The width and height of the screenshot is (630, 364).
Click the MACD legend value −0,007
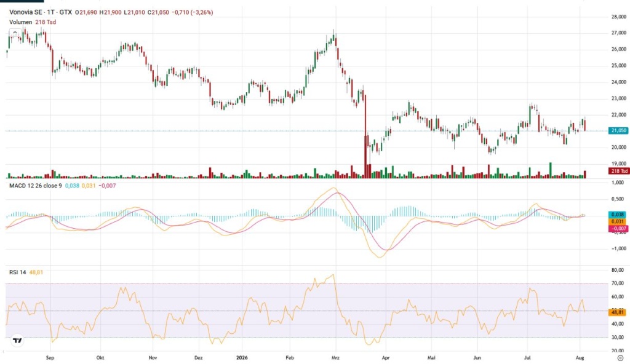[x=107, y=186]
